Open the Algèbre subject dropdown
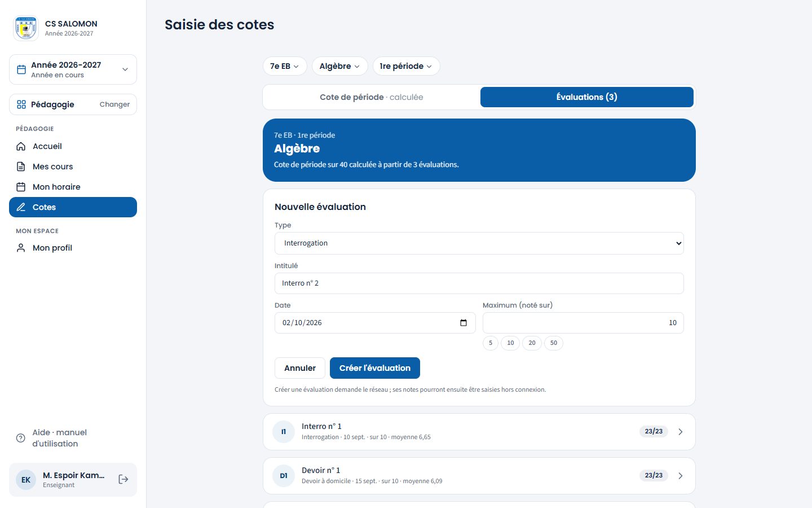The image size is (812, 508). 339,66
